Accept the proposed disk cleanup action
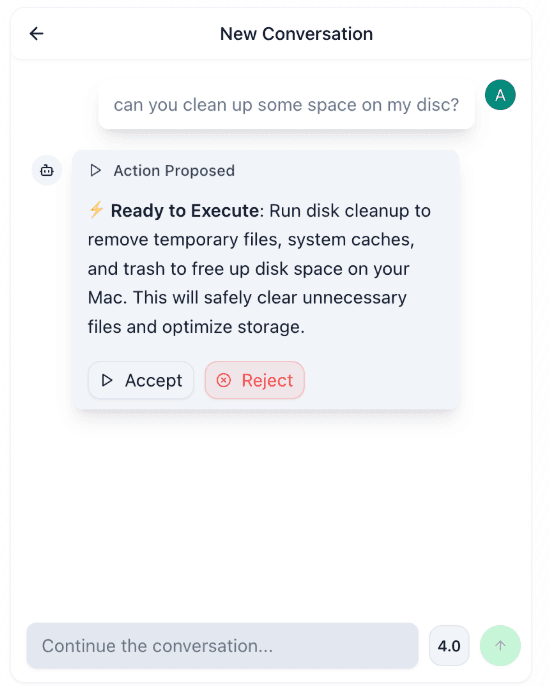 coord(141,380)
